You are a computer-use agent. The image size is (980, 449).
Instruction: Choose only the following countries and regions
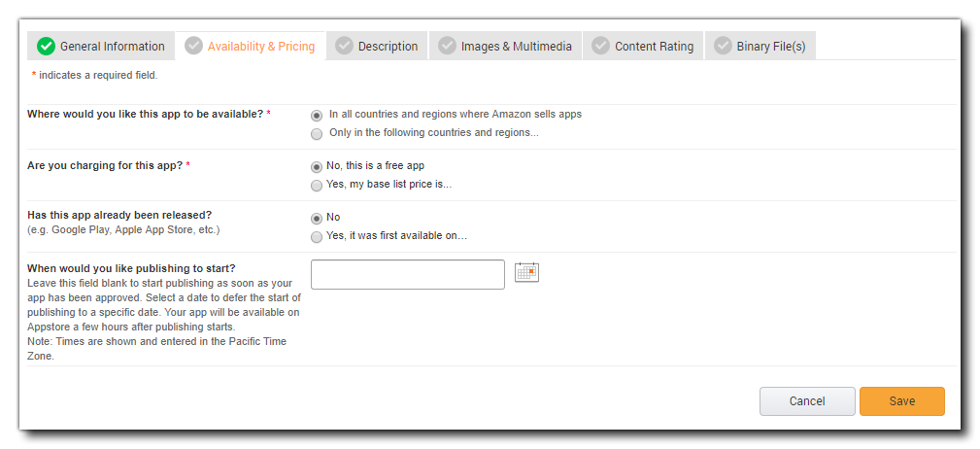317,133
